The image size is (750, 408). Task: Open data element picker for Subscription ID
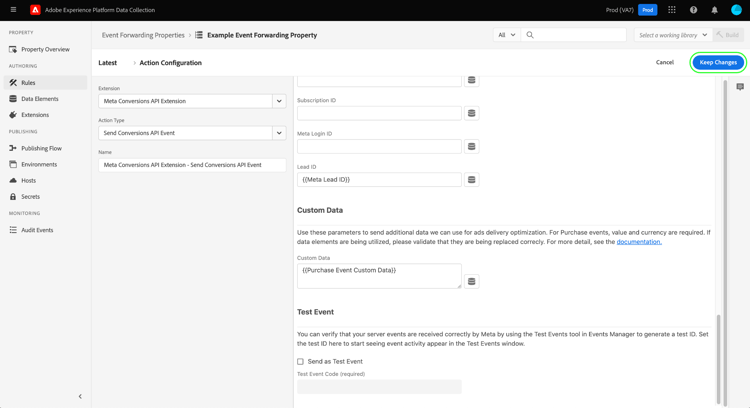click(471, 113)
